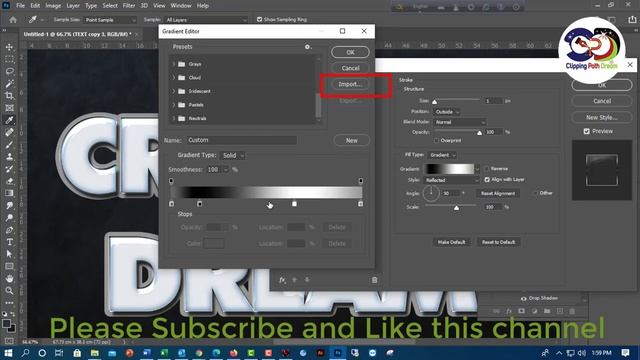Select the Brush tool

pyautogui.click(x=9, y=144)
